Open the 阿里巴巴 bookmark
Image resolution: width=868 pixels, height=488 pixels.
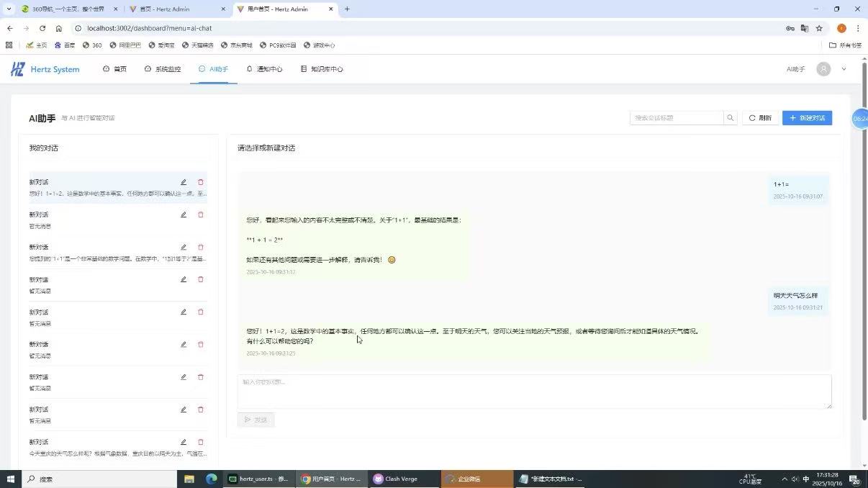[125, 45]
